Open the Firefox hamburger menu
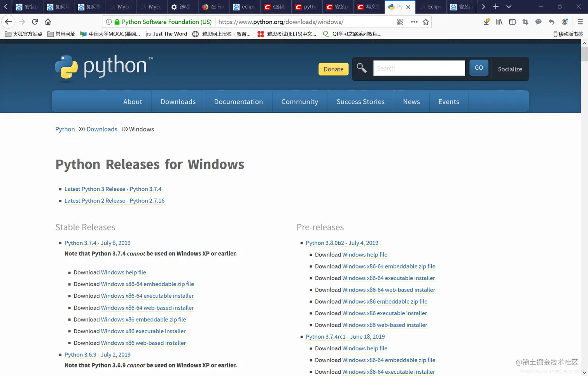Viewport: 588px width, 376px height. (580, 22)
